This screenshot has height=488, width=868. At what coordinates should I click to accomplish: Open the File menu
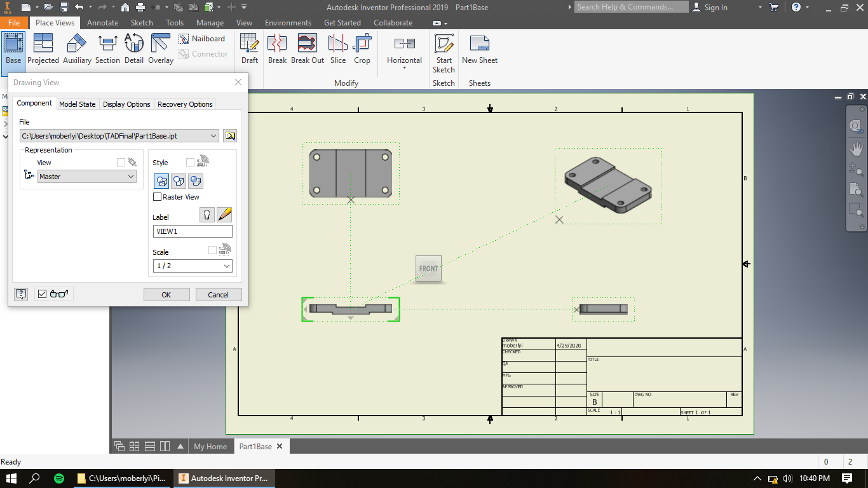13,22
